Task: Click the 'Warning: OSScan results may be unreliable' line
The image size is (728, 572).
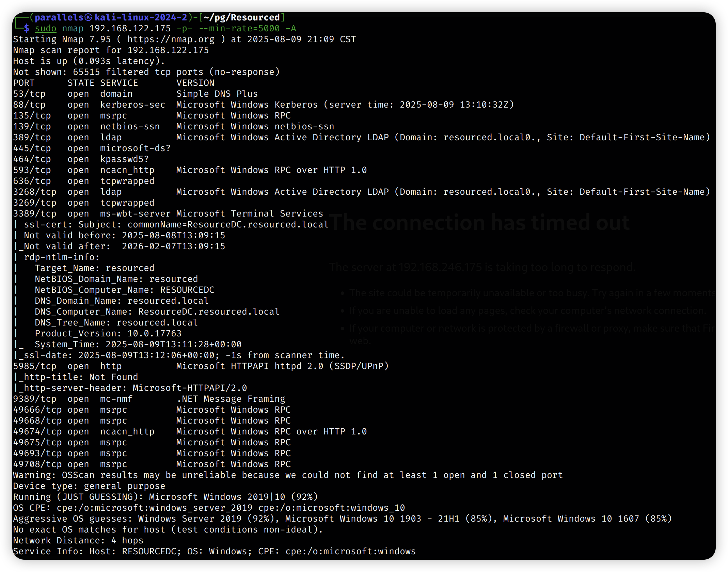Action: (288, 475)
